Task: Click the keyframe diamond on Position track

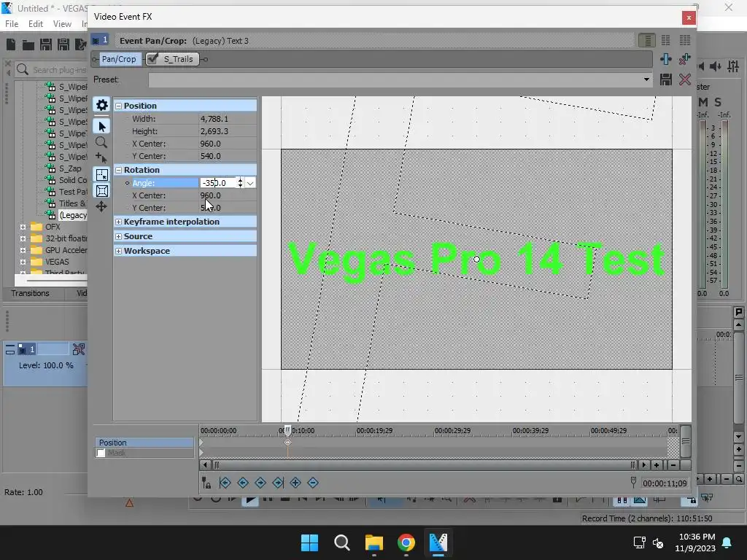Action: 287,443
